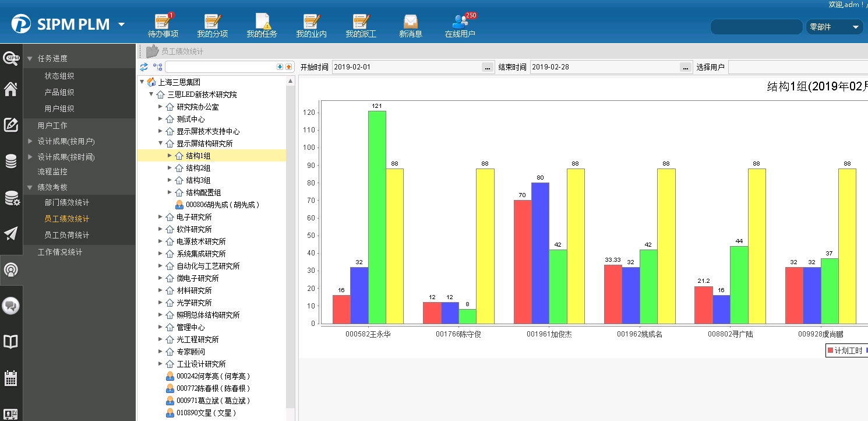The width and height of the screenshot is (868, 421).
Task: Click the refresh tree icon
Action: point(144,67)
